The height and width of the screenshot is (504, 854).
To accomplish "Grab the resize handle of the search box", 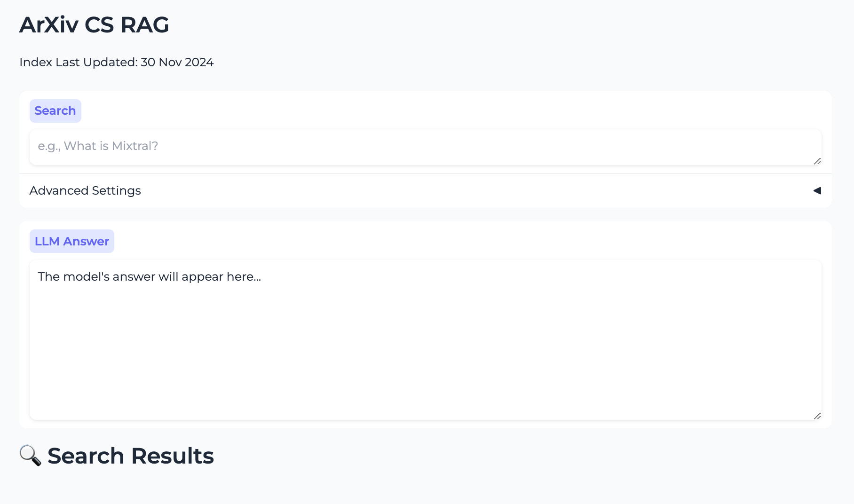I will [817, 161].
